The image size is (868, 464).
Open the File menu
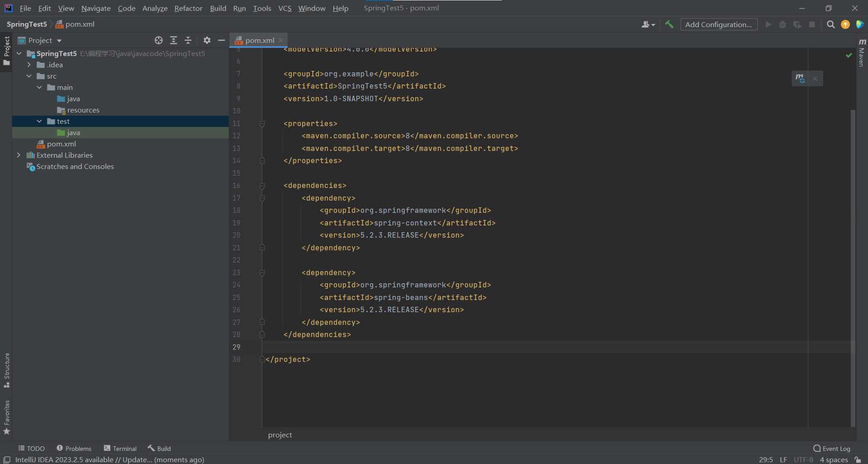(25, 8)
